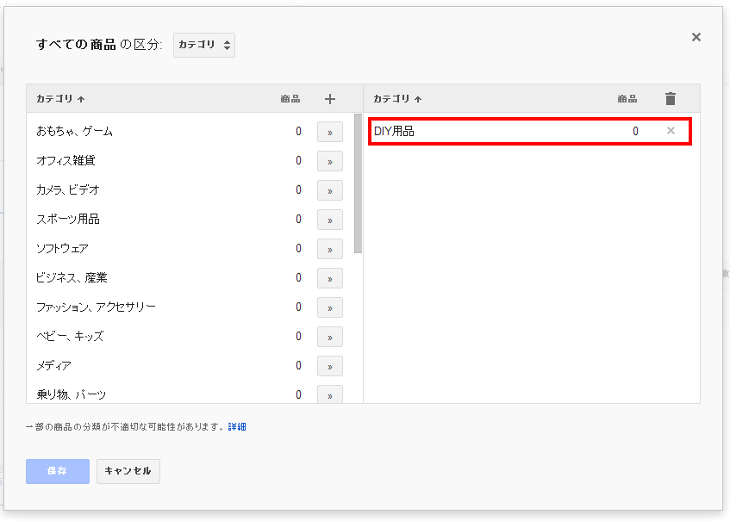Click the left category list scrollbar

[358, 185]
